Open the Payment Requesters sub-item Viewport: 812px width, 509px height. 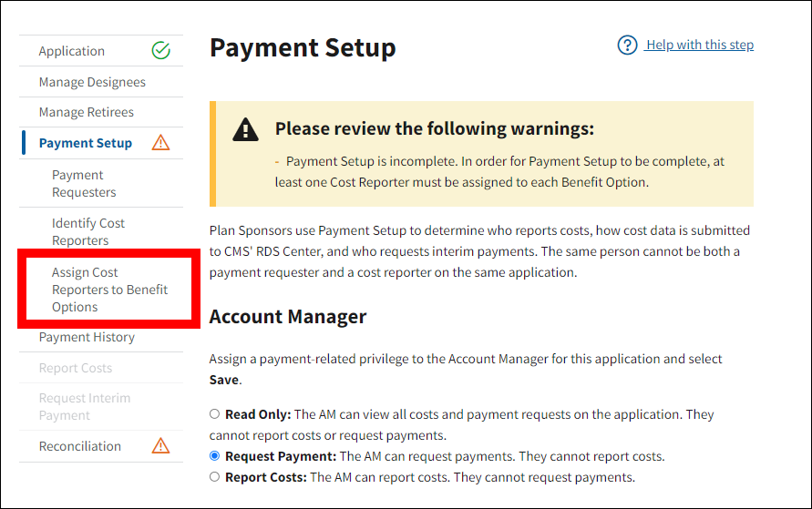tap(84, 184)
